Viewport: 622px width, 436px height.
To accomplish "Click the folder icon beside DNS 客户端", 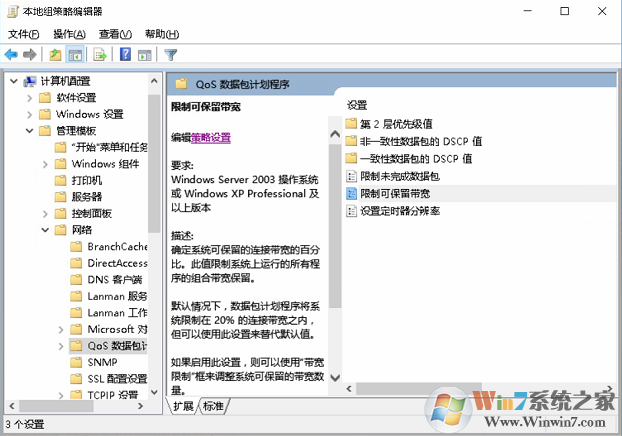I will coord(76,280).
